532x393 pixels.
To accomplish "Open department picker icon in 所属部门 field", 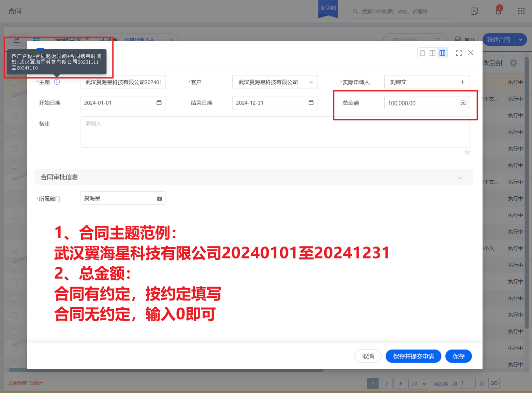I will pos(160,198).
